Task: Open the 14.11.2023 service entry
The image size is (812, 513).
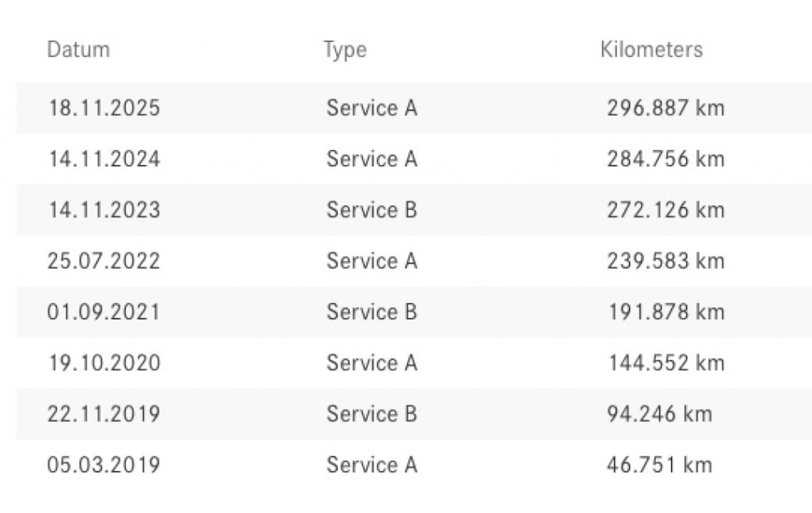Action: (414, 210)
